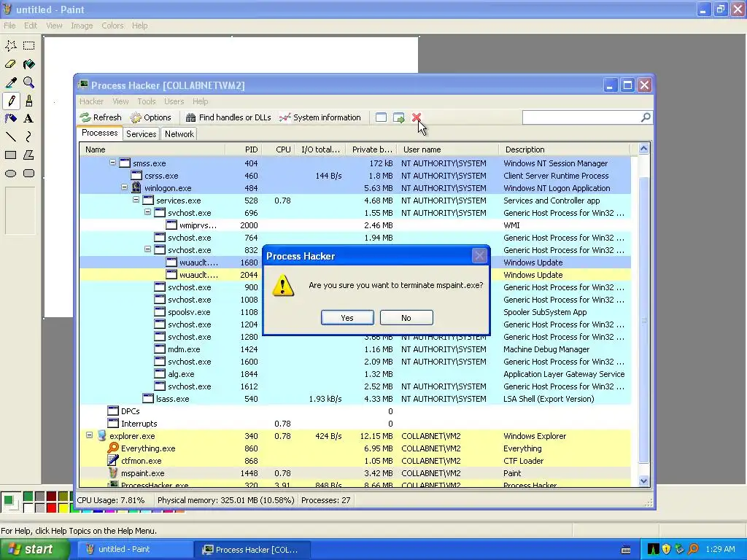747x560 pixels.
Task: Switch to the Processes tab
Action: click(x=99, y=133)
